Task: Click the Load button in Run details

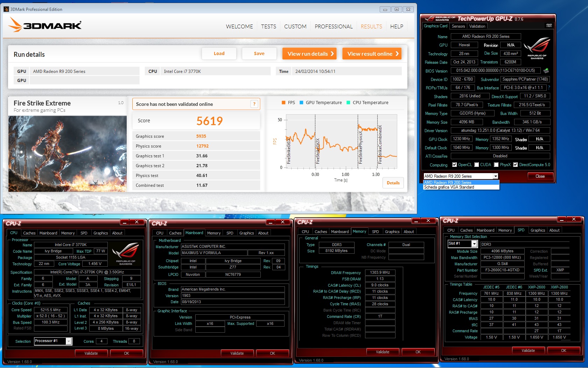Action: pos(219,54)
